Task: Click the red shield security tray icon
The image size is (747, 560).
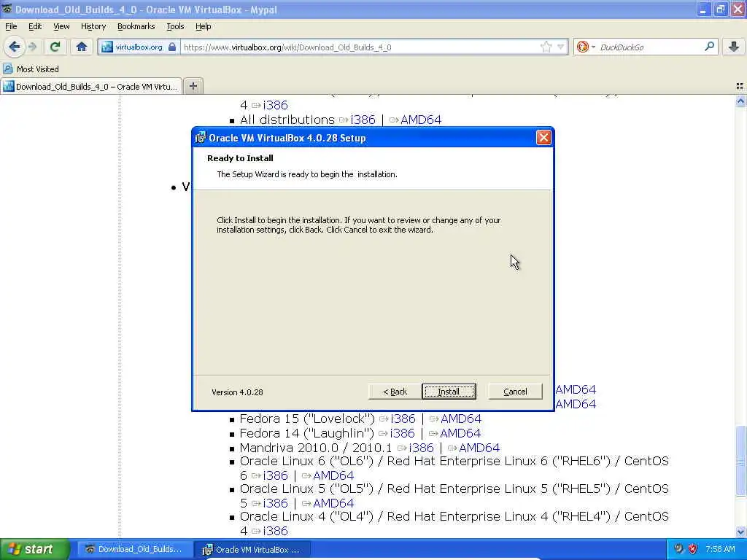Action: pos(692,549)
